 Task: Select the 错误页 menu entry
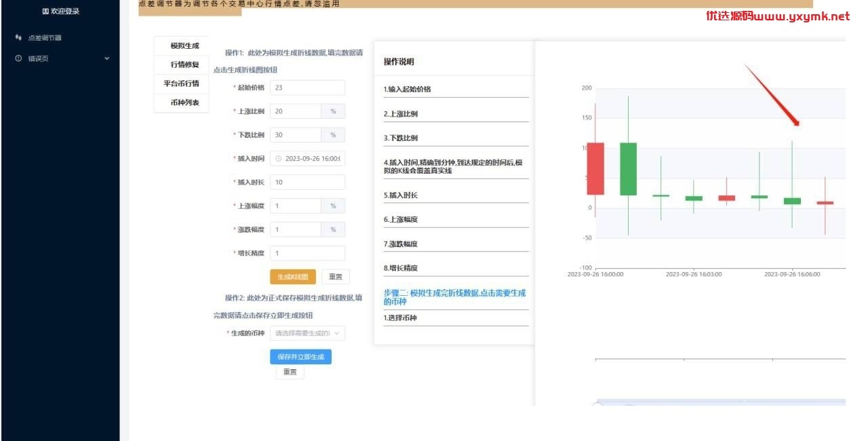click(38, 58)
